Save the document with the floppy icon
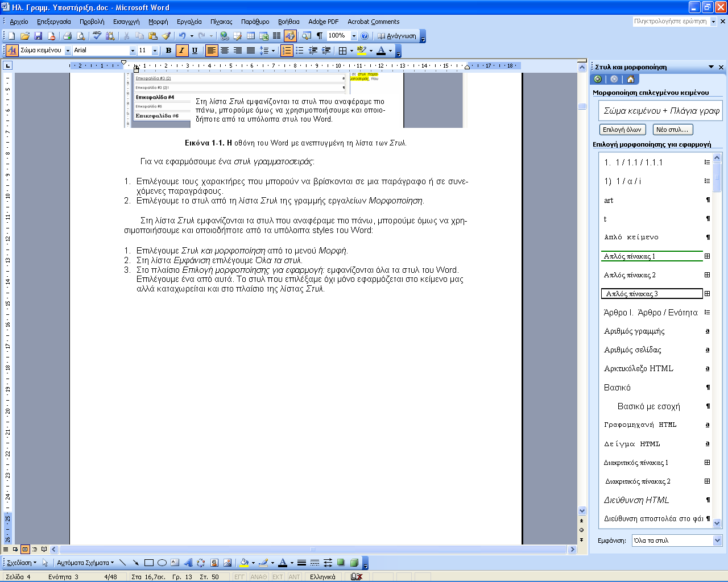 click(x=38, y=36)
